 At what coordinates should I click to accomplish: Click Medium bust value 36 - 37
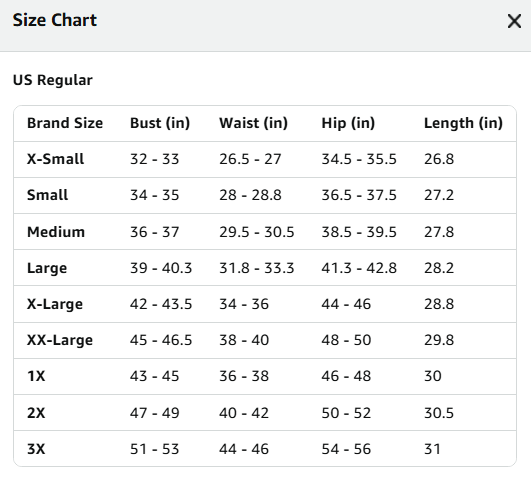154,232
